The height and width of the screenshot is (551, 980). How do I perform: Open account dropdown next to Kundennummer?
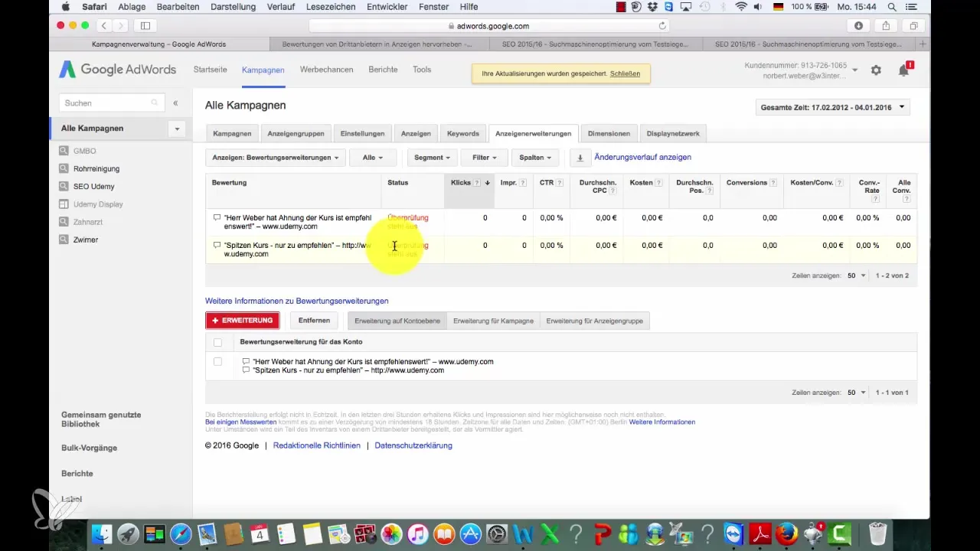point(855,70)
